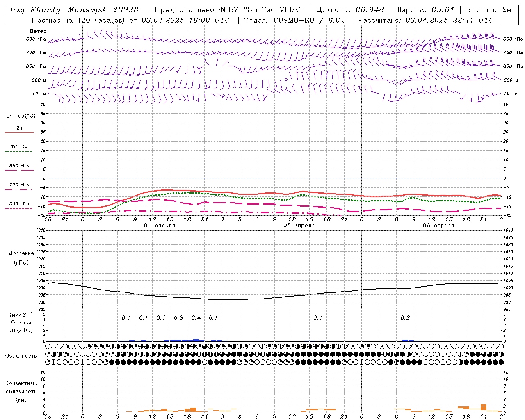This screenshot has width=525, height=420.
Task: Click the Рассчитано: 03.04.2025 22:41 UTC timestamp
Action: 426,20
